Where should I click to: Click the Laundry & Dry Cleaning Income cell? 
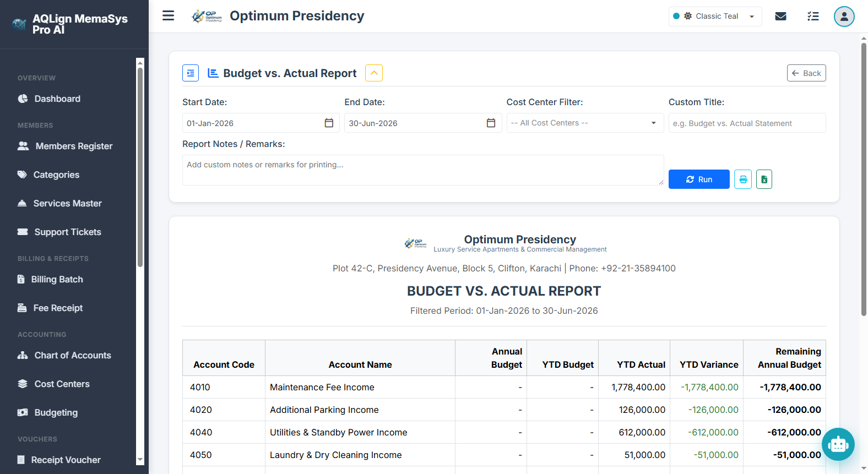click(360, 455)
